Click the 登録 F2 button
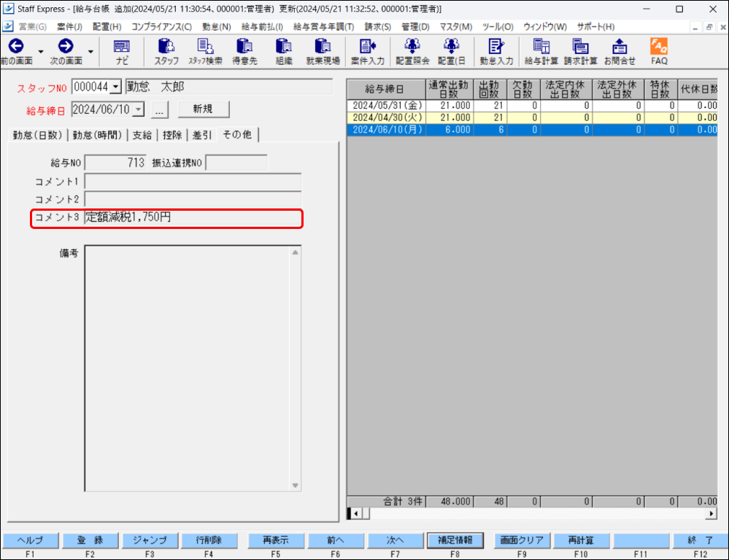Screen dimensions: 729x560 point(90,540)
